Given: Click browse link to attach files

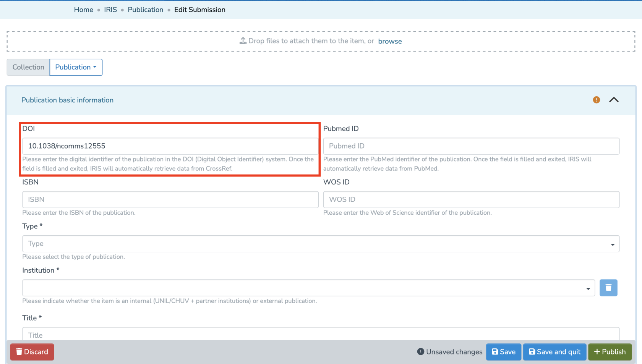Looking at the screenshot, I should 390,41.
